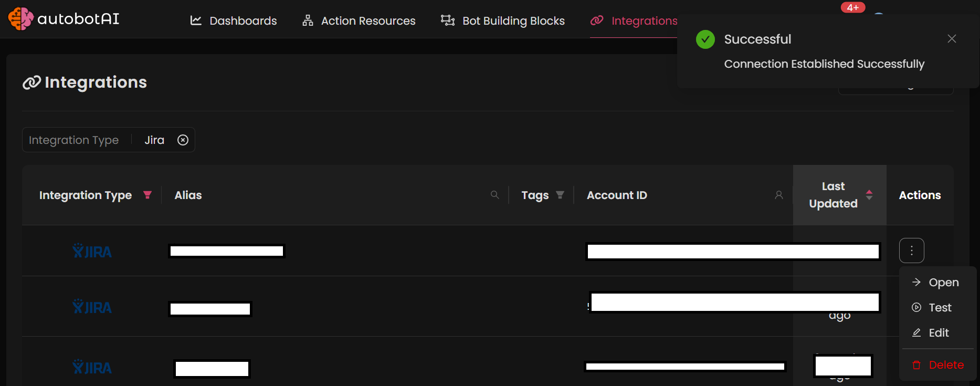Click the Integration Type column header
Viewport: 980px width, 386px height.
pos(86,195)
